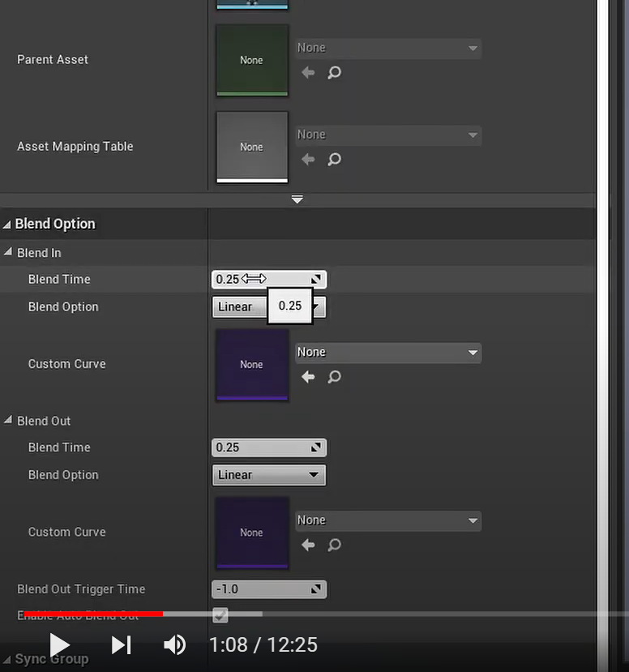Click the Asset Mapping Table label

tap(75, 147)
